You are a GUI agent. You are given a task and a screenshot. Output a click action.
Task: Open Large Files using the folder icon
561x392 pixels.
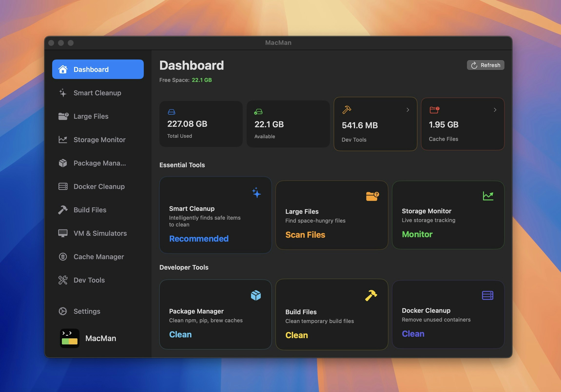63,116
